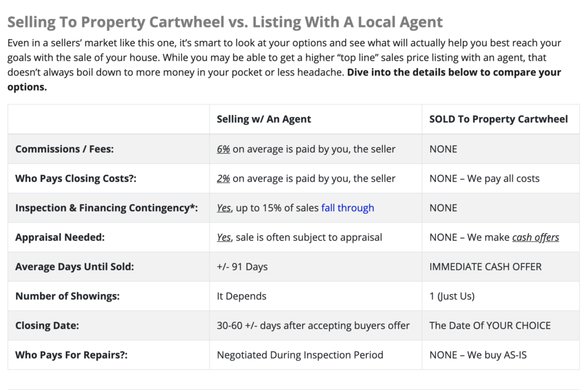Click the 'Commissions / Fees:' row label
Screen dimensions: 588x390
pyautogui.click(x=64, y=149)
